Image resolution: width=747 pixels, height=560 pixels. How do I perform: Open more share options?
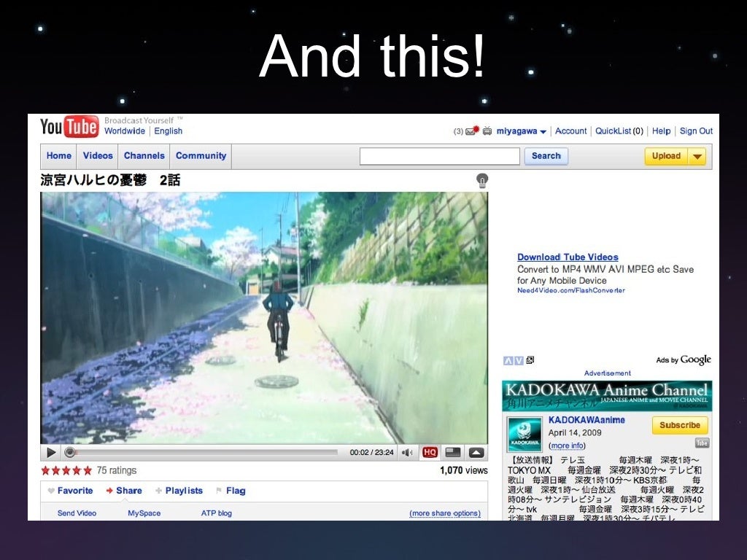coord(445,513)
